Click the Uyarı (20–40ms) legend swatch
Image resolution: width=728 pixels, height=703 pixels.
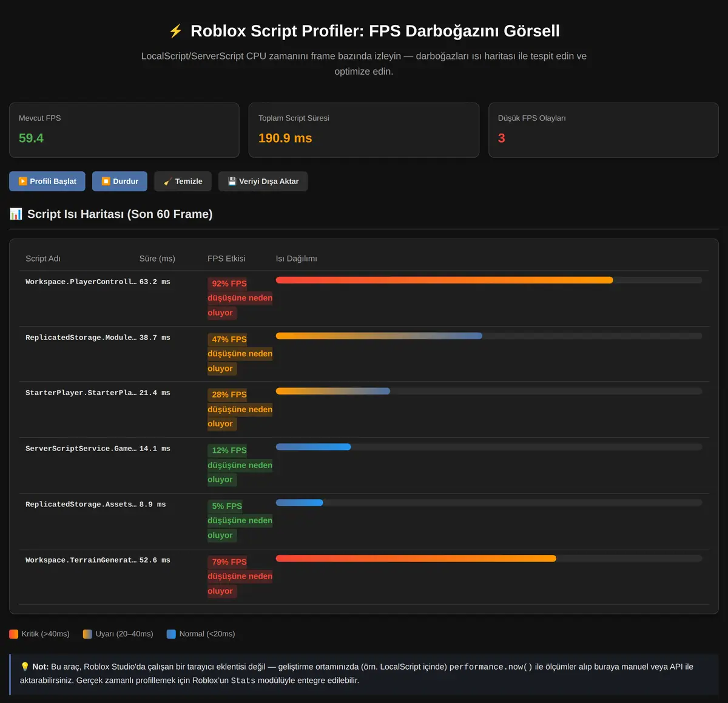coord(88,634)
